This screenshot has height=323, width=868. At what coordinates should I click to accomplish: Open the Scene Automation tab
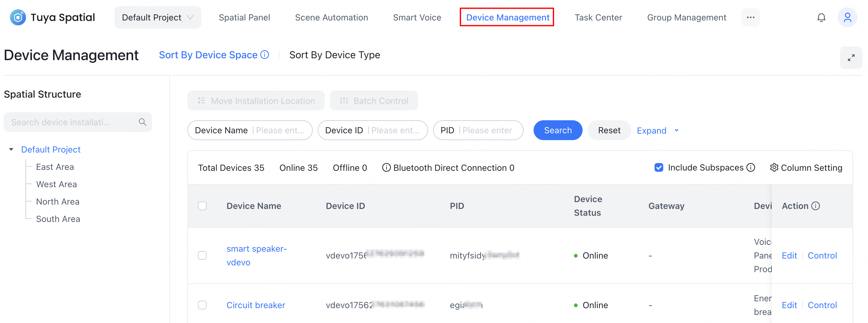pyautogui.click(x=331, y=18)
